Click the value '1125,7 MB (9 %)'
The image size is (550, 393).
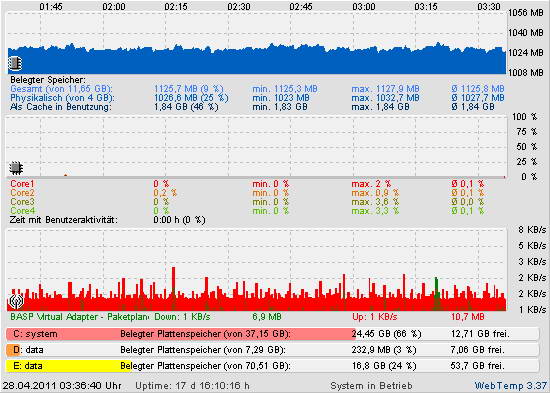tap(189, 89)
